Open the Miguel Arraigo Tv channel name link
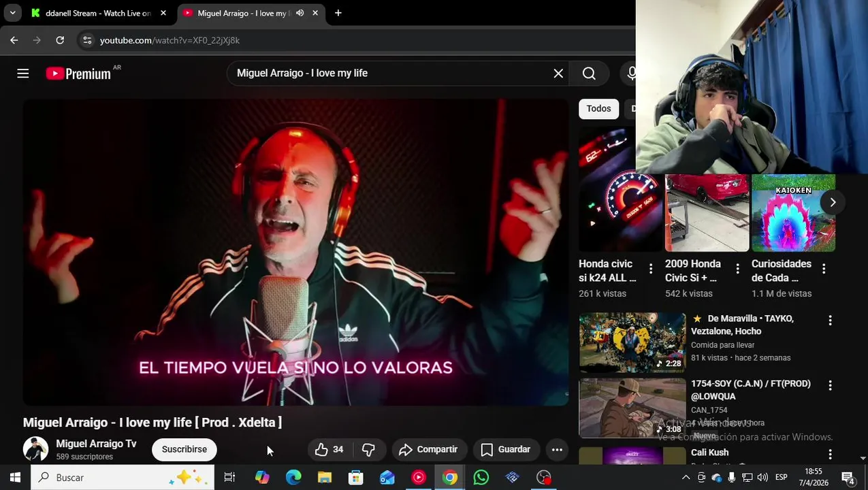Image resolution: width=868 pixels, height=490 pixels. (x=96, y=444)
